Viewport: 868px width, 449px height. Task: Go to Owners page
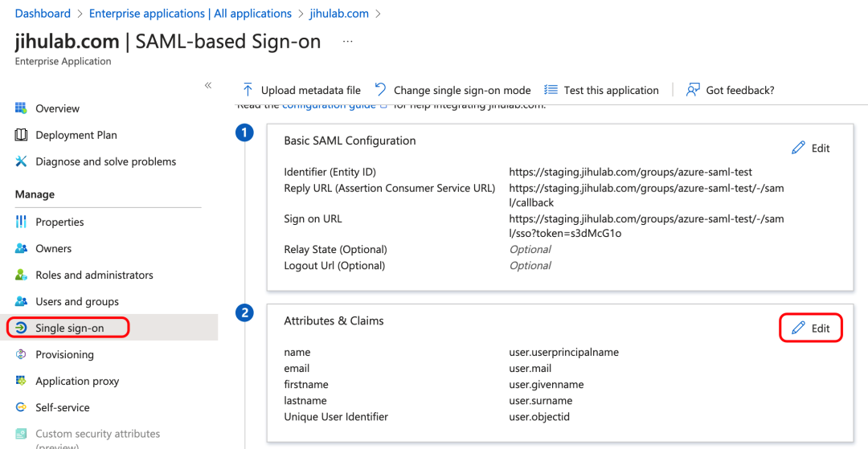pos(54,248)
